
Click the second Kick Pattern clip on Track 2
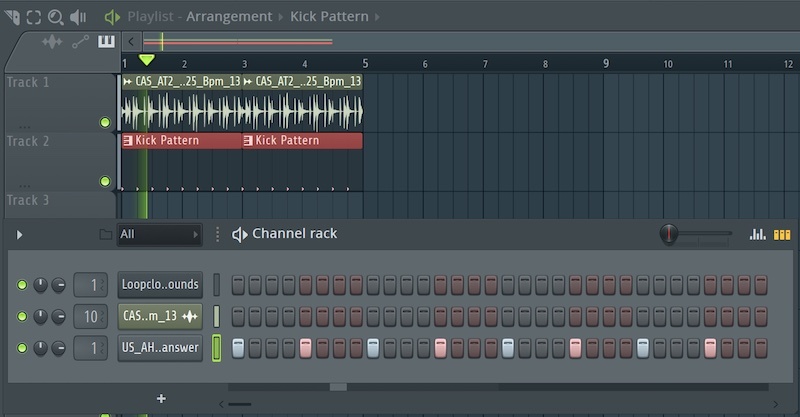coord(301,141)
